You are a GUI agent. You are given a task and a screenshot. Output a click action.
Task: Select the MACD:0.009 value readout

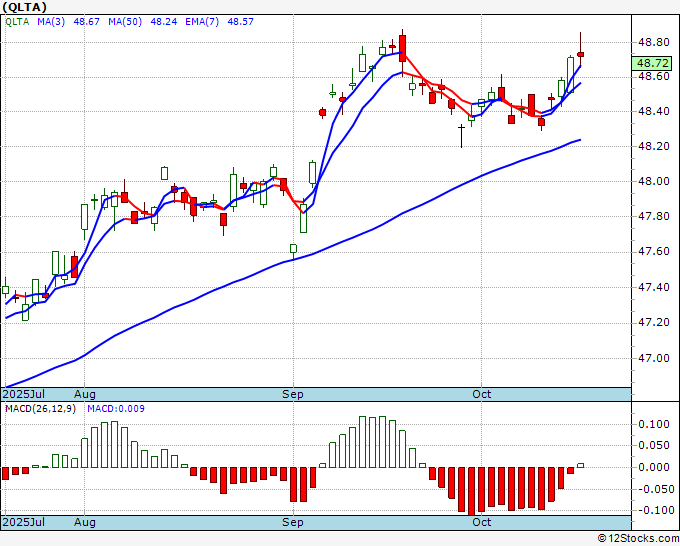point(116,409)
